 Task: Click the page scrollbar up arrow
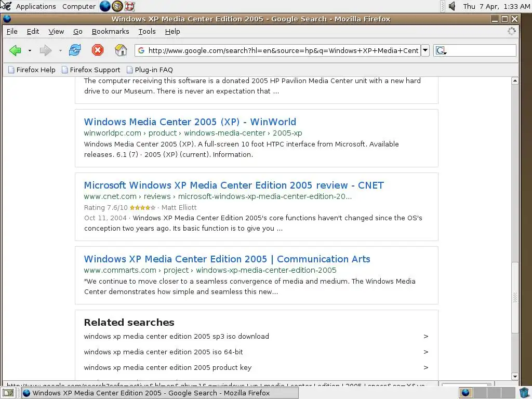pyautogui.click(x=515, y=81)
